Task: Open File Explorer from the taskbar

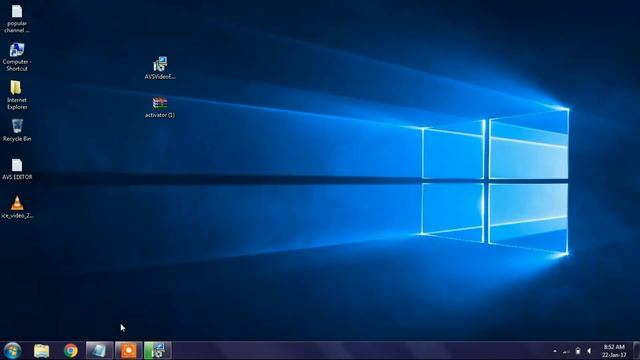Action: pos(42,351)
